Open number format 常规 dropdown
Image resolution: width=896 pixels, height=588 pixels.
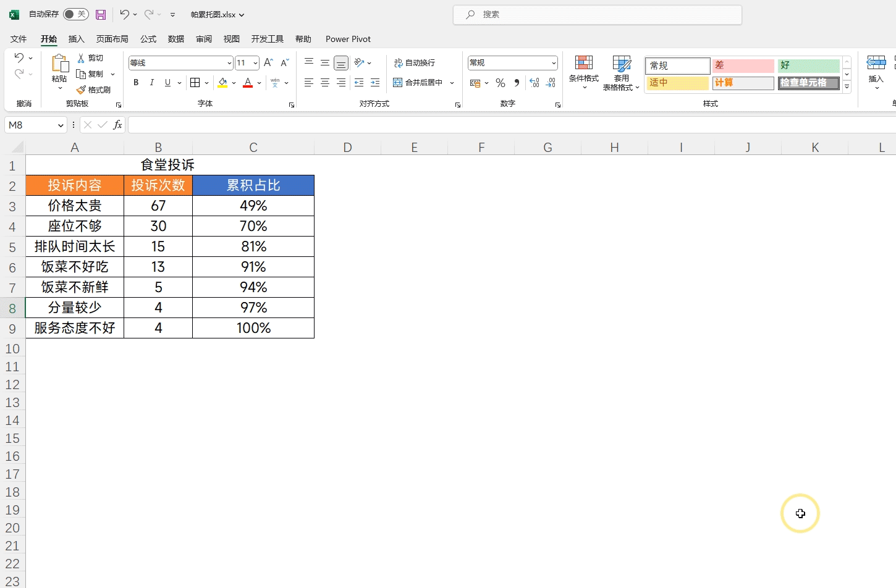(554, 63)
